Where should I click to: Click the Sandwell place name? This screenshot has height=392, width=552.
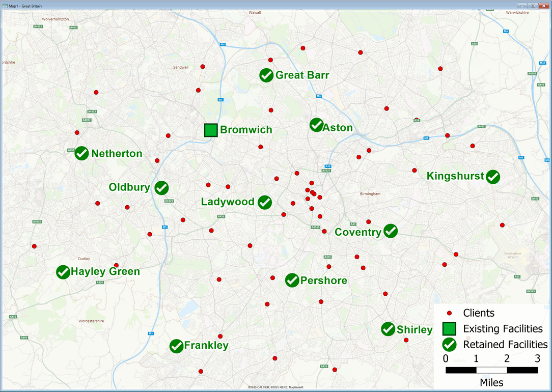pos(181,67)
